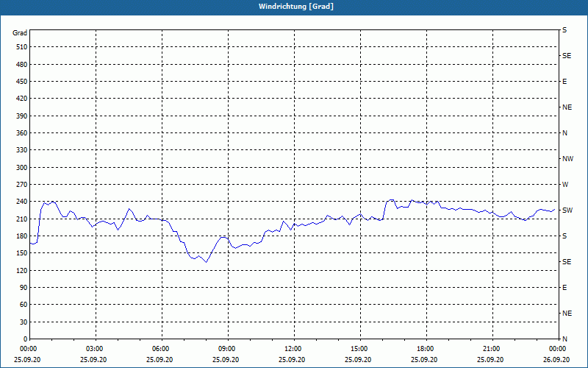Click the 210 axis label
Screen dimensions: 588x368
pyautogui.click(x=22, y=219)
